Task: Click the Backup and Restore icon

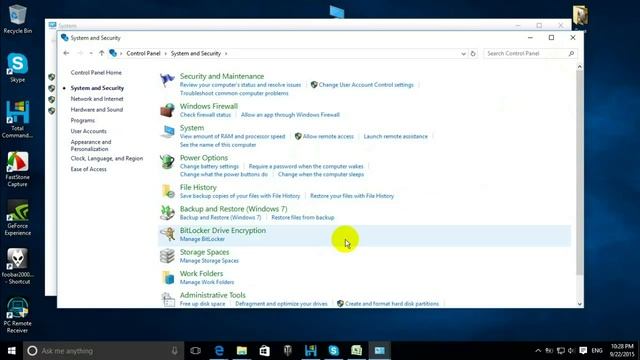Action: [167, 213]
